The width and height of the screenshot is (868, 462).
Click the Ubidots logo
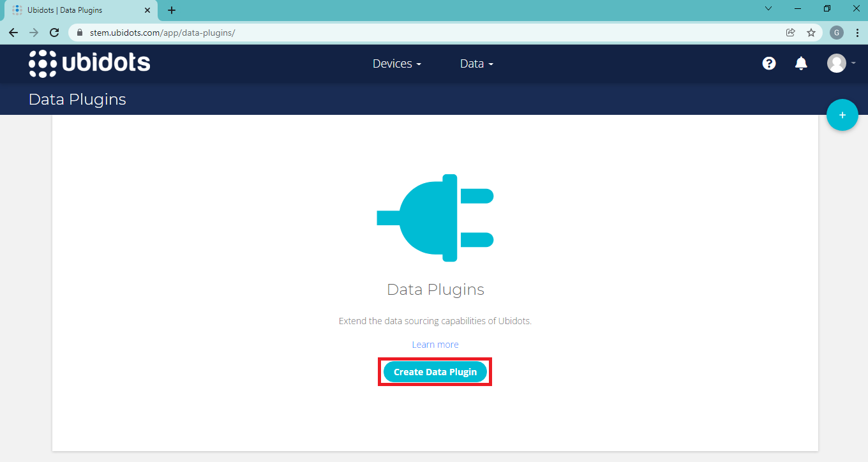pyautogui.click(x=89, y=63)
